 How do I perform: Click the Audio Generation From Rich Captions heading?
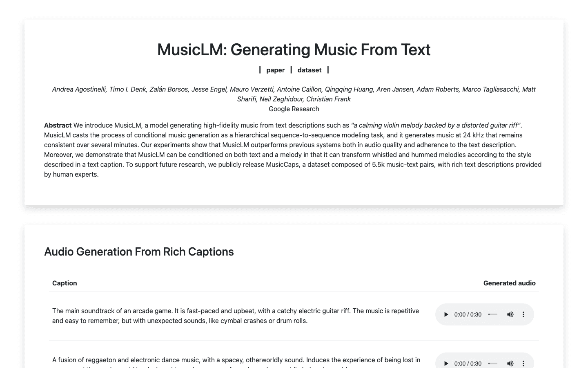click(x=139, y=251)
